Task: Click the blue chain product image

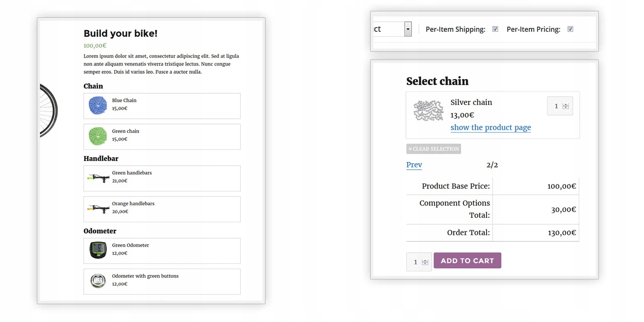Action: (98, 105)
